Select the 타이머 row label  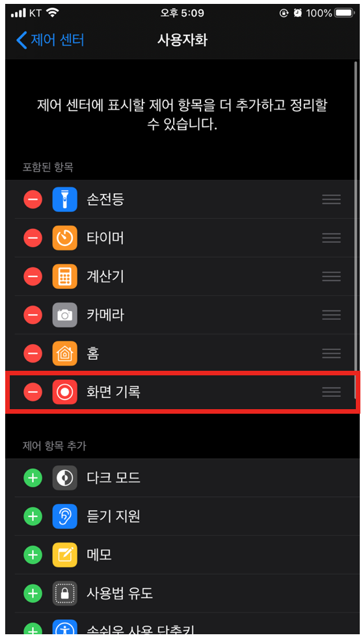[105, 238]
